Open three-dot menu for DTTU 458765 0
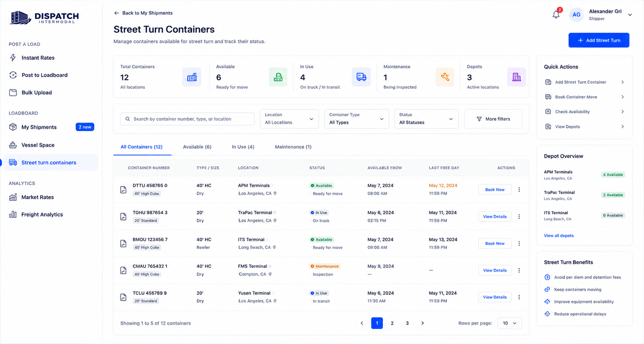The height and width of the screenshot is (344, 644). pyautogui.click(x=519, y=190)
